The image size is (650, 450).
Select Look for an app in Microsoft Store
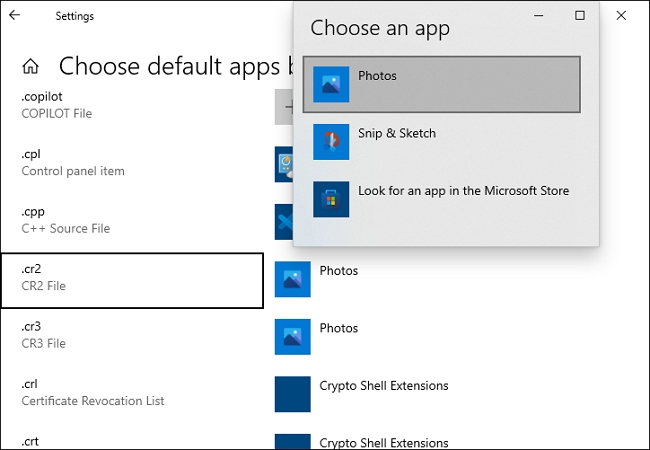tap(441, 199)
